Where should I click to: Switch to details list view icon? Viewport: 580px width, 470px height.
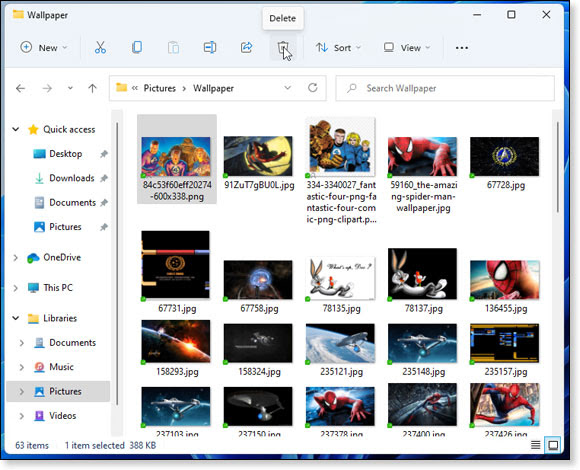tap(535, 445)
